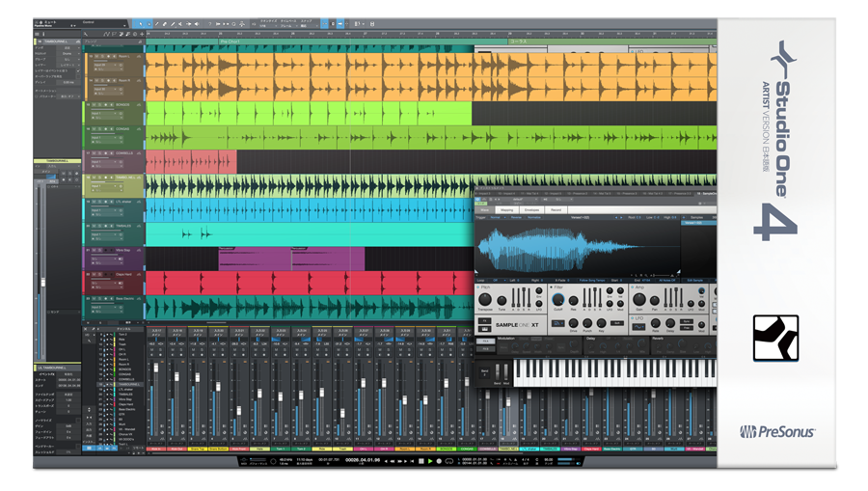Select the Mute tool
868x491 pixels.
point(180,24)
